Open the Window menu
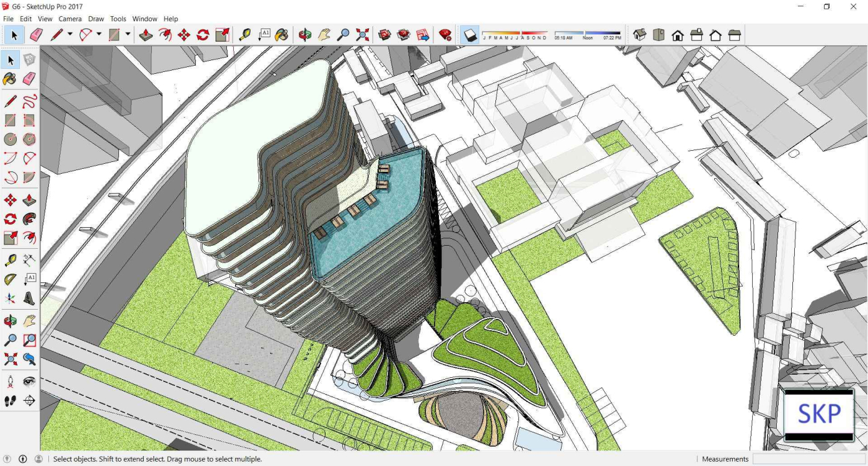The width and height of the screenshot is (868, 466). [144, 19]
